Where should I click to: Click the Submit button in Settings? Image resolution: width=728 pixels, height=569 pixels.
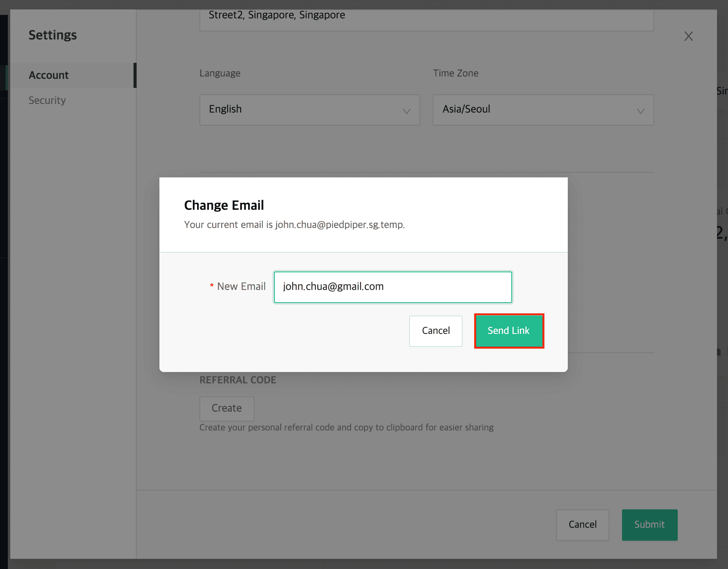pos(649,525)
